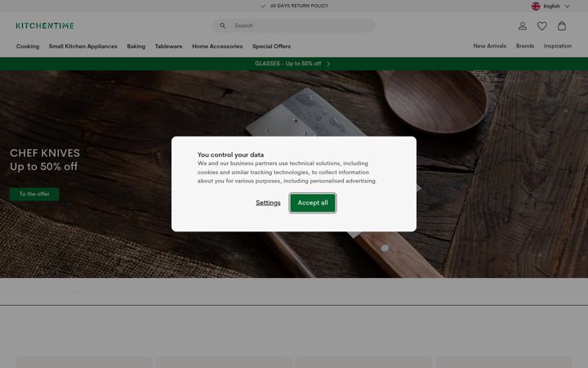588x368 pixels.
Task: Open the Special Offers menu
Action: (271, 46)
